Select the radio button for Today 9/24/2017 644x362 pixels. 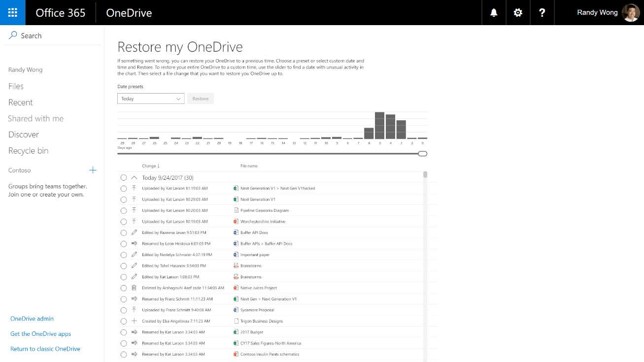123,178
